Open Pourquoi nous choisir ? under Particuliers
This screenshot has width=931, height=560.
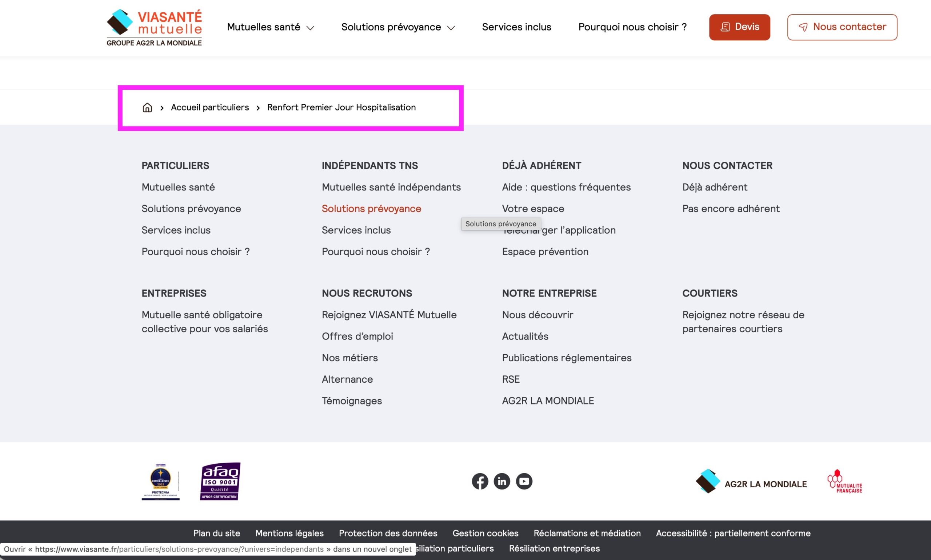[196, 252]
